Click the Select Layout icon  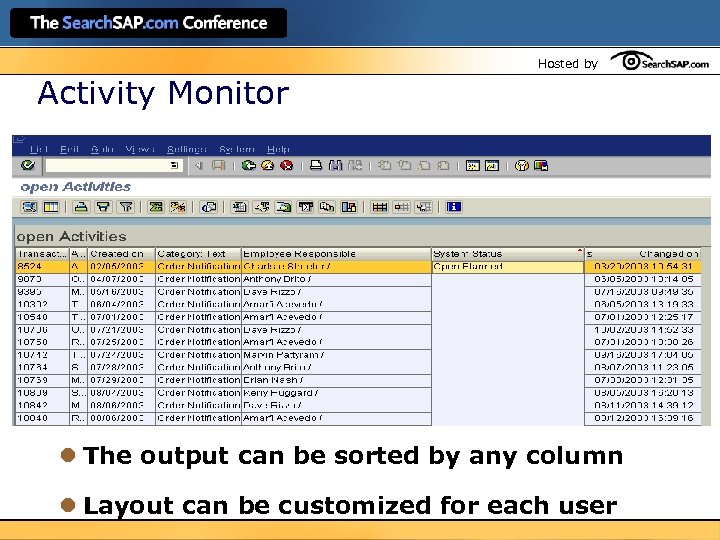[401, 207]
